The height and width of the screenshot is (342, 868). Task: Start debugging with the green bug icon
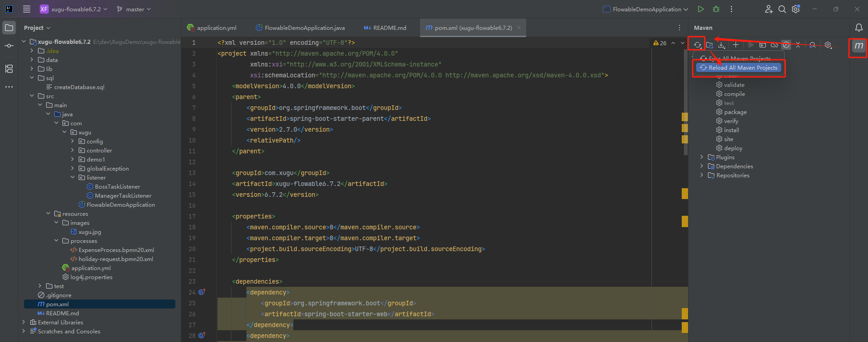click(716, 9)
